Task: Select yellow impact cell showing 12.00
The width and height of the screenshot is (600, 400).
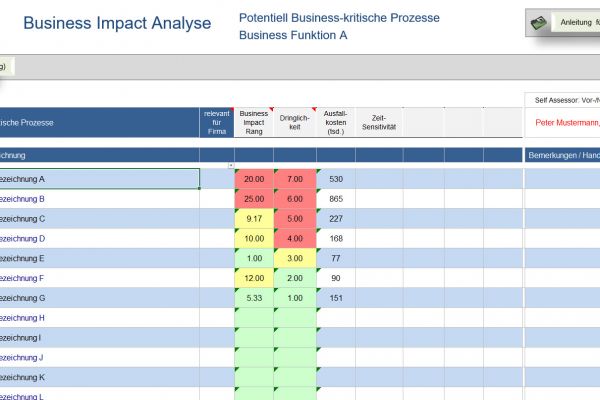Action: tap(254, 278)
